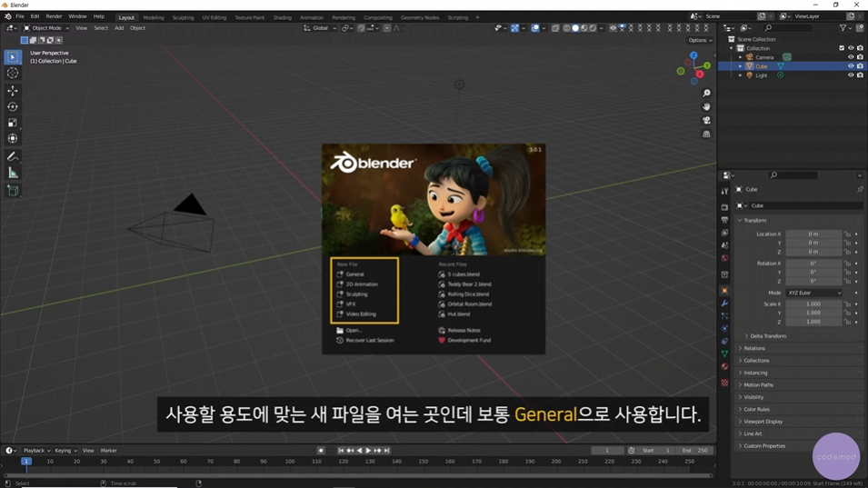Create a new General file
Viewport: 868px width, 488px height.
(x=354, y=274)
